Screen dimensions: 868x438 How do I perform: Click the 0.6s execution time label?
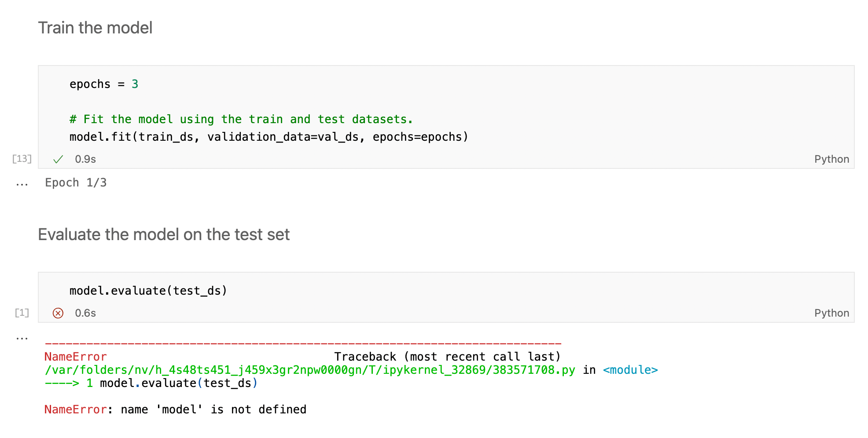[85, 313]
